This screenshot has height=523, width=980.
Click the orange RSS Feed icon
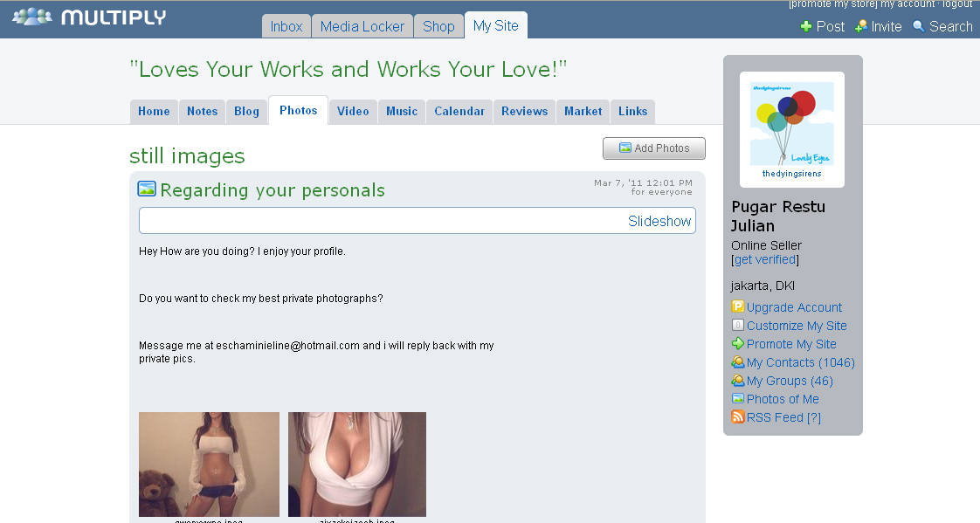(x=738, y=417)
